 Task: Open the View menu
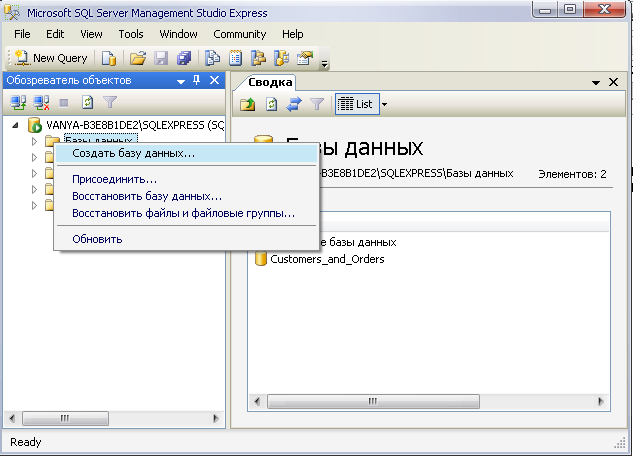point(91,34)
